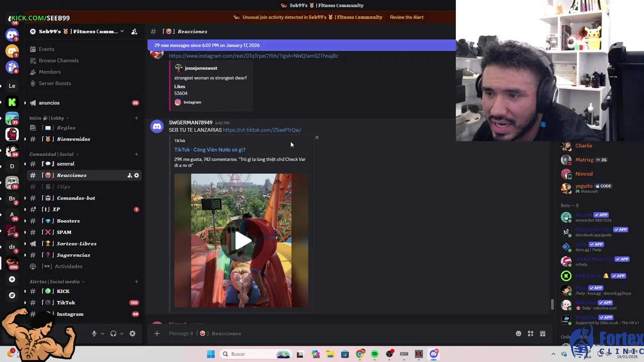
Task: Open the red Among Us server icon
Action: tap(12, 134)
